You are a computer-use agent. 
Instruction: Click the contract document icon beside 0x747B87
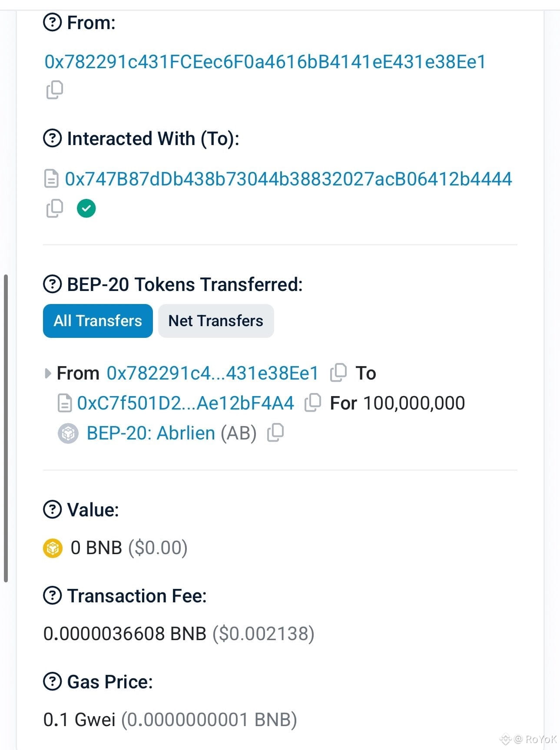click(52, 179)
